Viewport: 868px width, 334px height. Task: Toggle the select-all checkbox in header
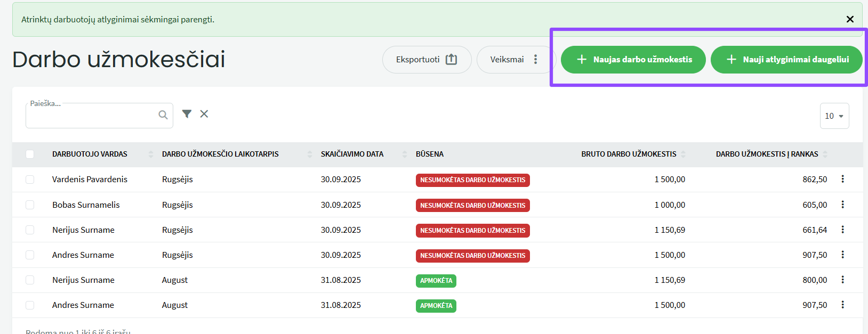30,154
